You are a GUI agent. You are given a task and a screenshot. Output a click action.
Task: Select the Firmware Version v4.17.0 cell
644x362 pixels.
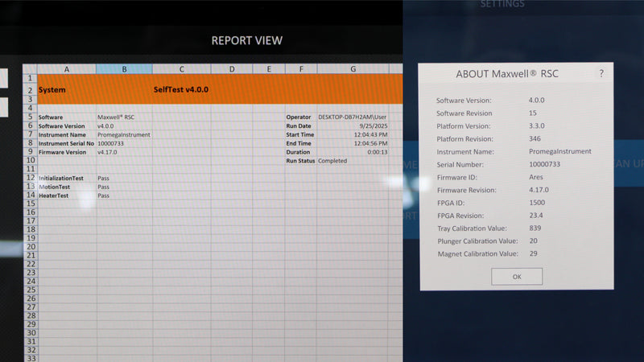click(x=124, y=152)
